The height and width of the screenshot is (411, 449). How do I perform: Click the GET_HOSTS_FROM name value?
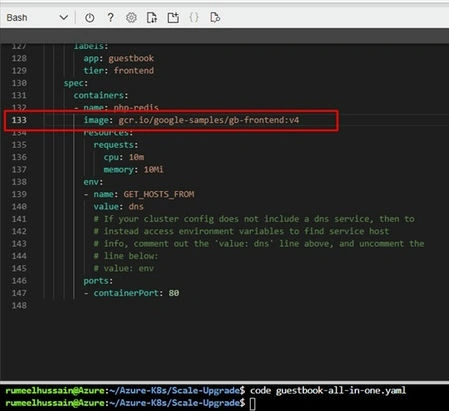[x=159, y=194]
